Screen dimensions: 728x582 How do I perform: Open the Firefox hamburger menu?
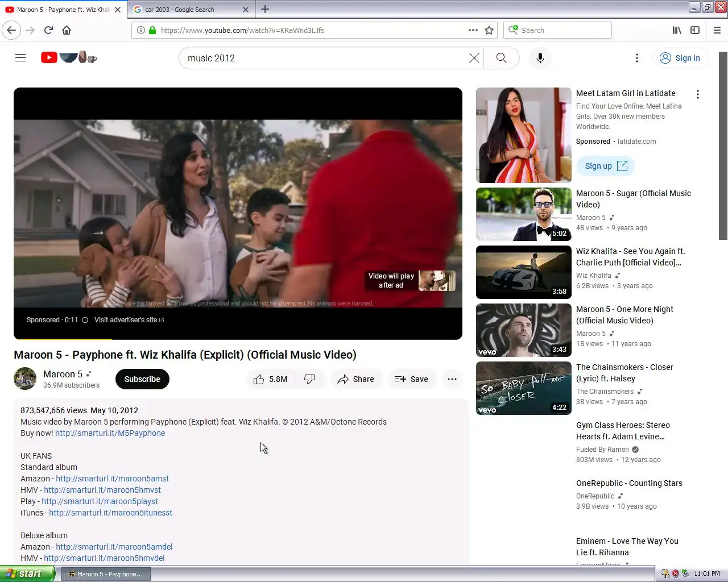pos(717,30)
